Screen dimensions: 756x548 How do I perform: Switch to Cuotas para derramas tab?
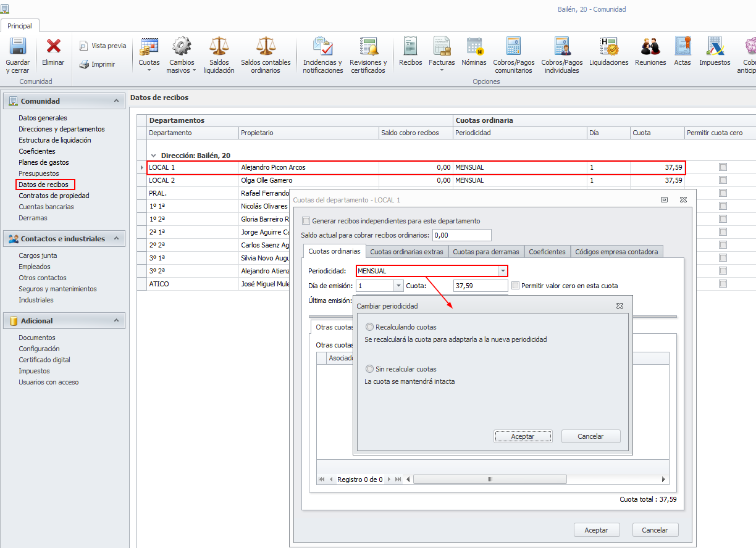(485, 252)
